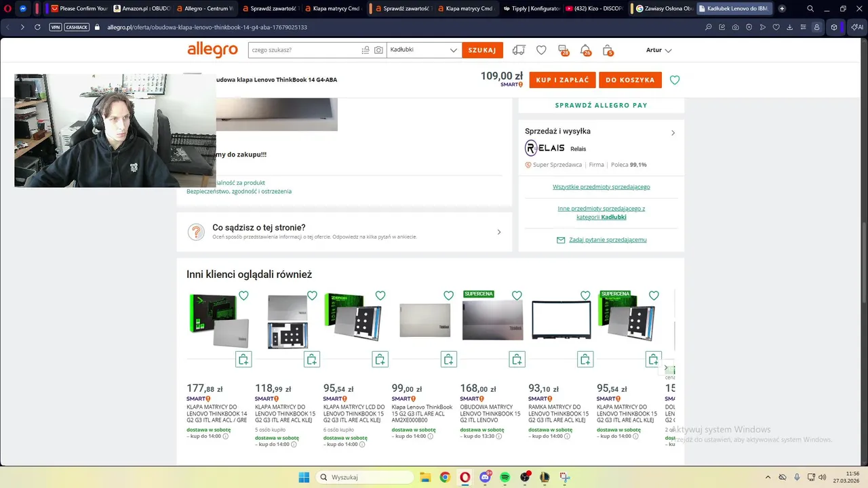Go forward in browser history

(x=22, y=27)
